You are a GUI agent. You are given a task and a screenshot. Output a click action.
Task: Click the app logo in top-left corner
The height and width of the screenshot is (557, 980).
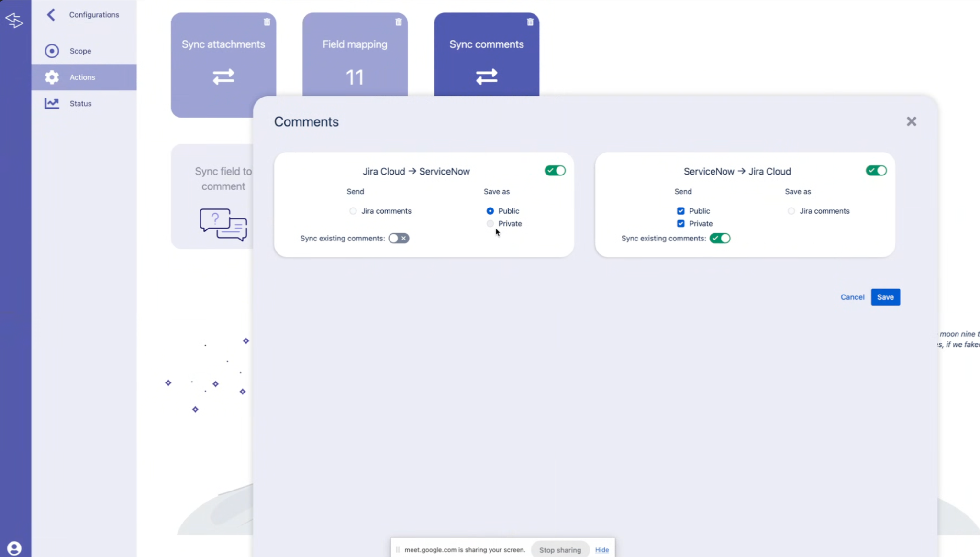14,20
